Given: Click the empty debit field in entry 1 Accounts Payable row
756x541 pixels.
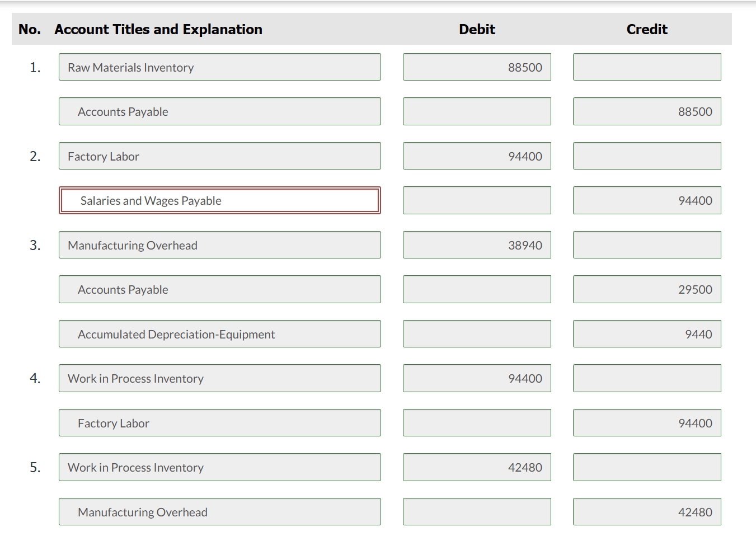Looking at the screenshot, I should [477, 111].
